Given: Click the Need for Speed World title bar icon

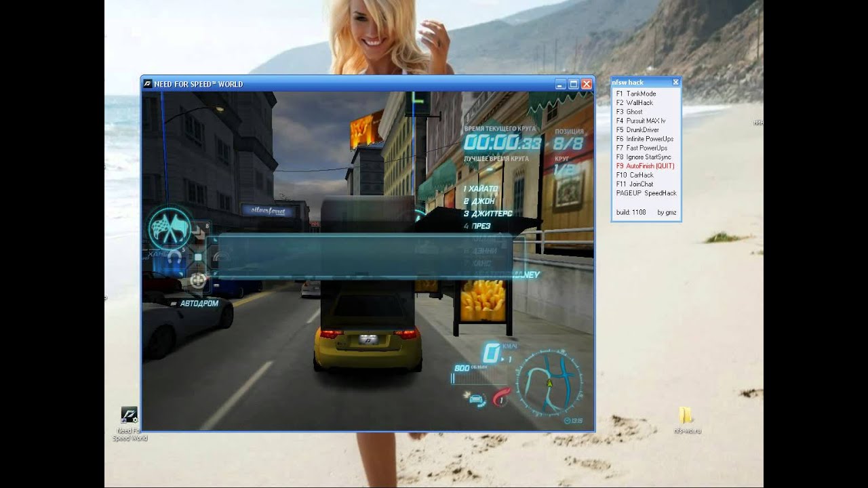Looking at the screenshot, I should tap(147, 84).
